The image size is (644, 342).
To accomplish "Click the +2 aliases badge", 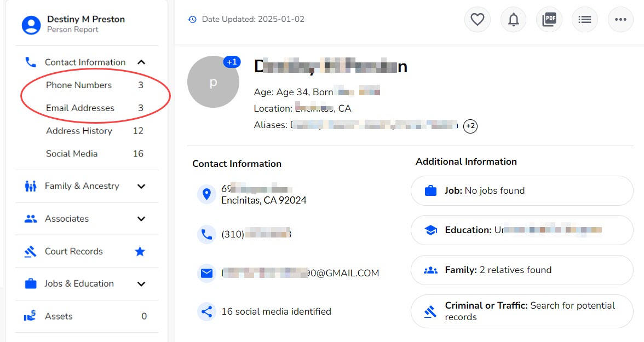I will [470, 126].
